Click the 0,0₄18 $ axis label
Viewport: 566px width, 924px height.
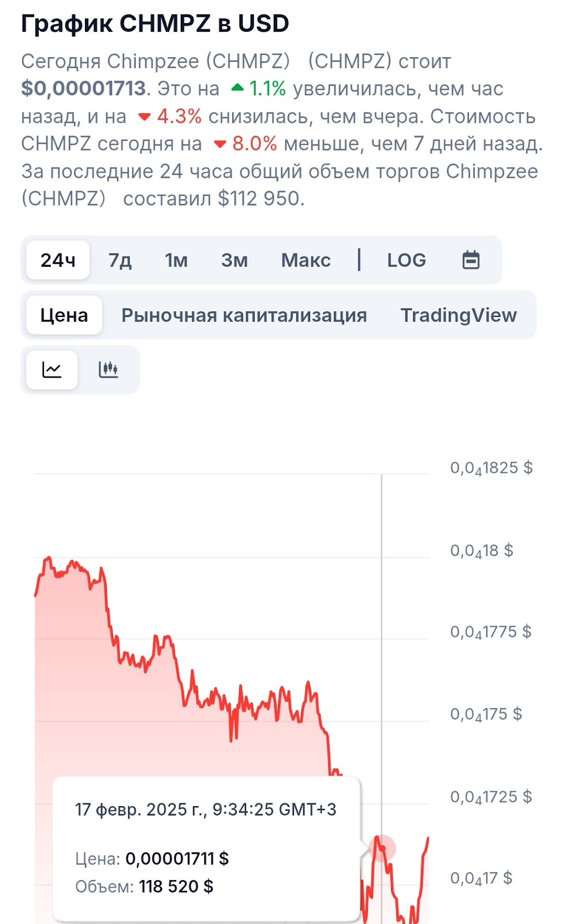[x=482, y=551]
